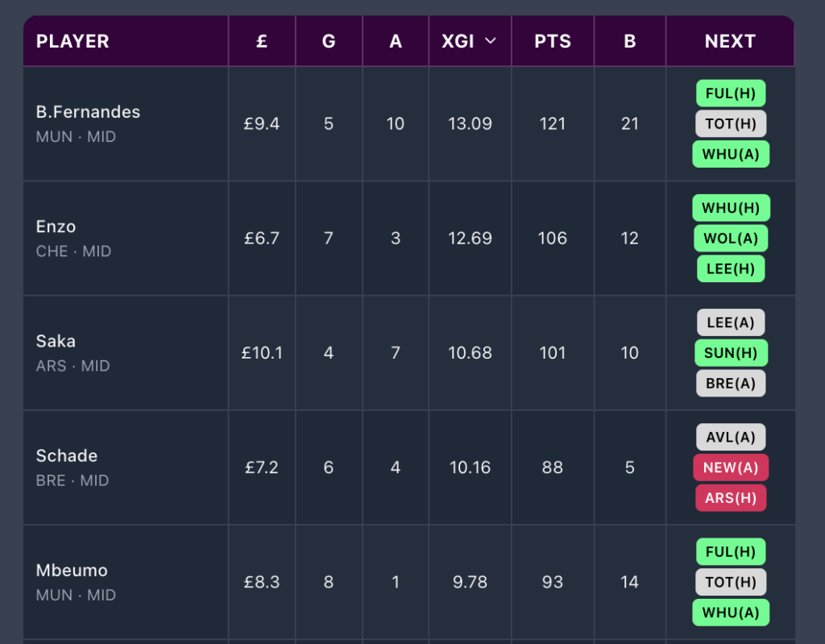Select Enzo player name

pos(56,226)
